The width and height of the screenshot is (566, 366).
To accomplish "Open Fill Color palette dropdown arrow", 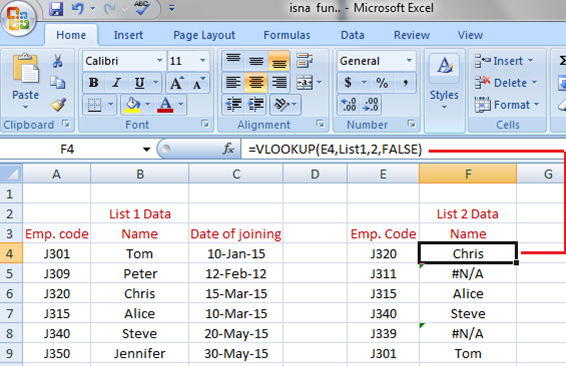I will pyautogui.click(x=148, y=105).
